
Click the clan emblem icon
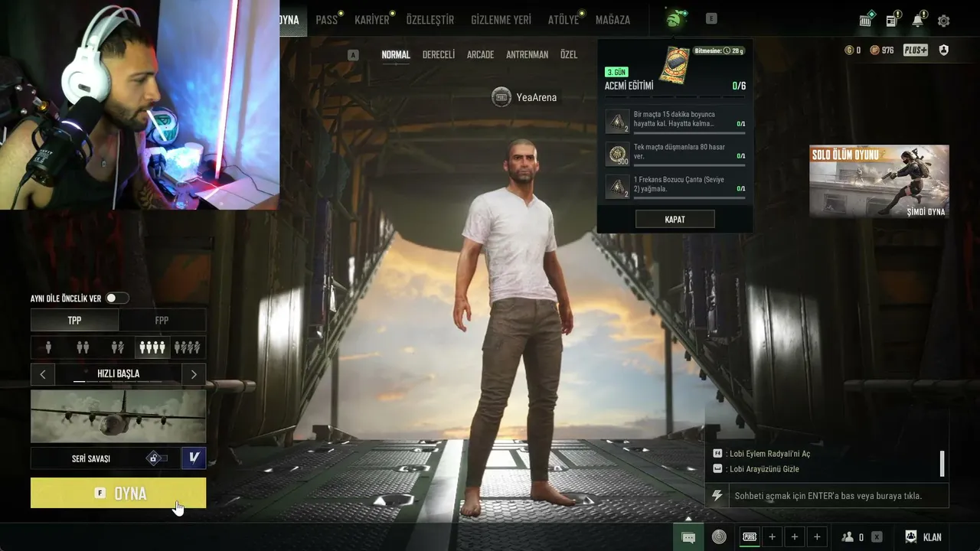[911, 537]
